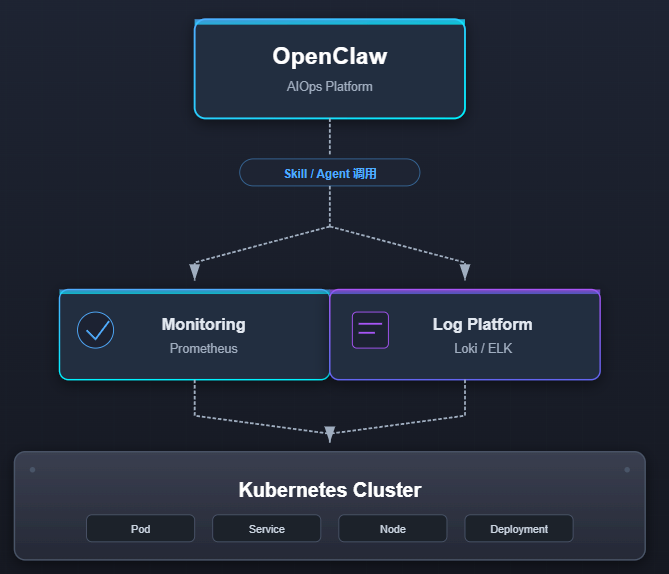Click the Pod chip in Kubernetes Cluster
This screenshot has height=574, width=669.
click(140, 528)
